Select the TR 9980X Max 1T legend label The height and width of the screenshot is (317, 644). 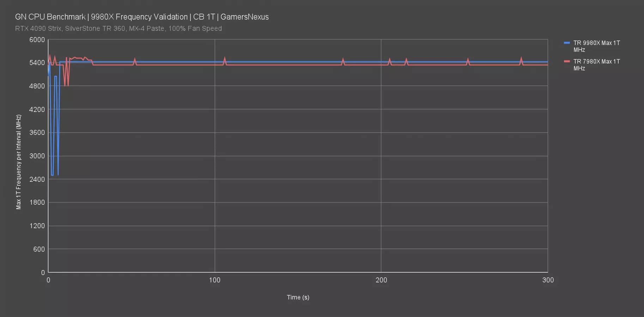[596, 46]
